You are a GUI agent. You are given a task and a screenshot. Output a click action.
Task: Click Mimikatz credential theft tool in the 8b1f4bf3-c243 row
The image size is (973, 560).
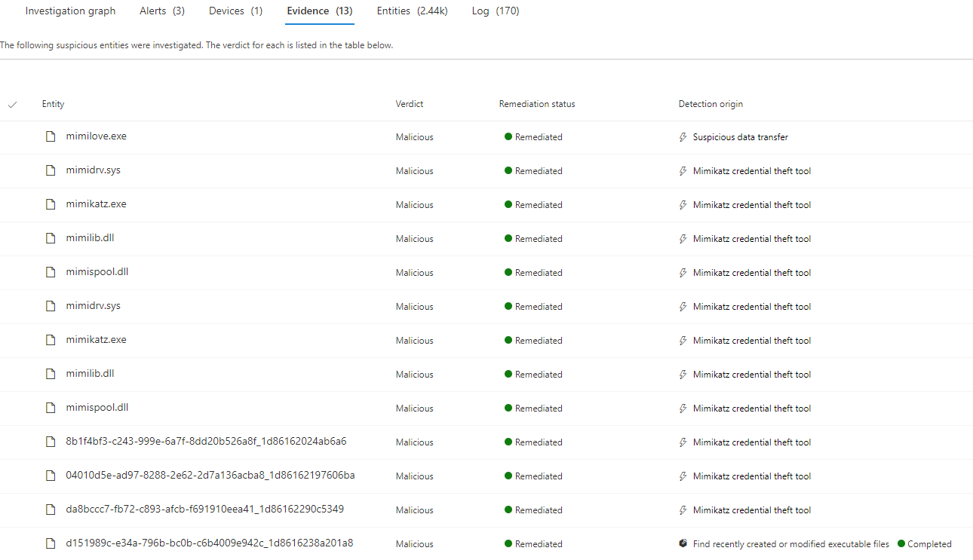click(752, 442)
